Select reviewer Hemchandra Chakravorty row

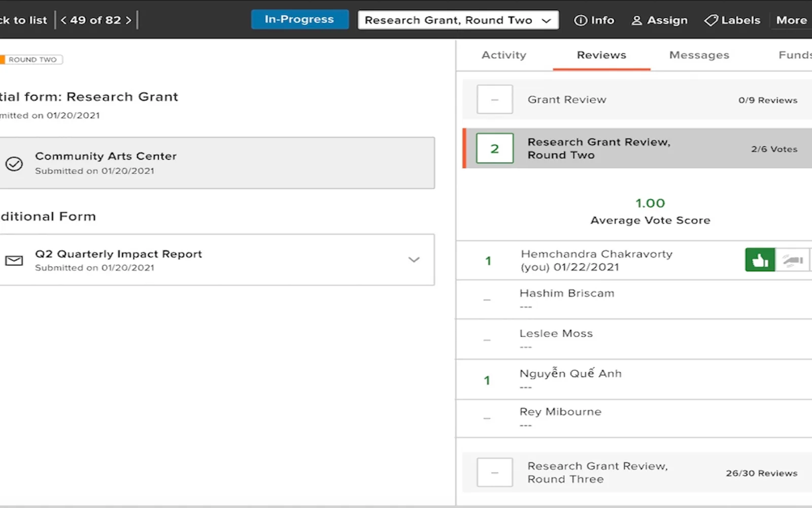click(634, 261)
